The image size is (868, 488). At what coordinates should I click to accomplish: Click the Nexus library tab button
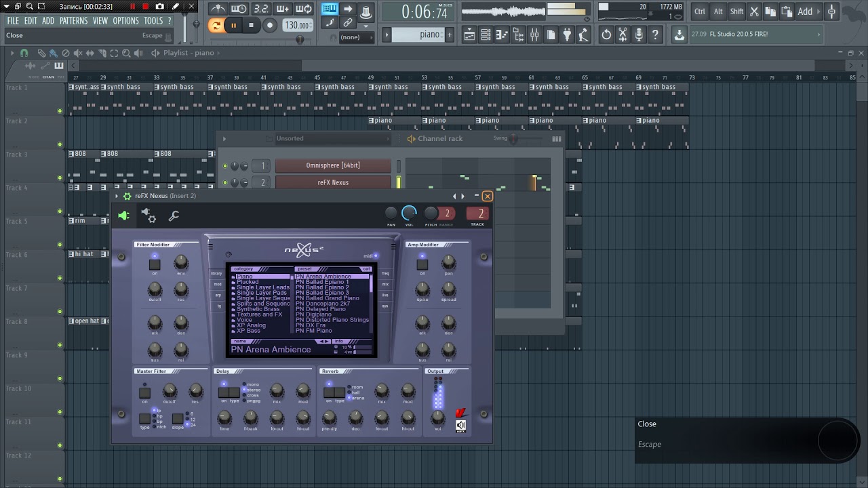coord(217,274)
